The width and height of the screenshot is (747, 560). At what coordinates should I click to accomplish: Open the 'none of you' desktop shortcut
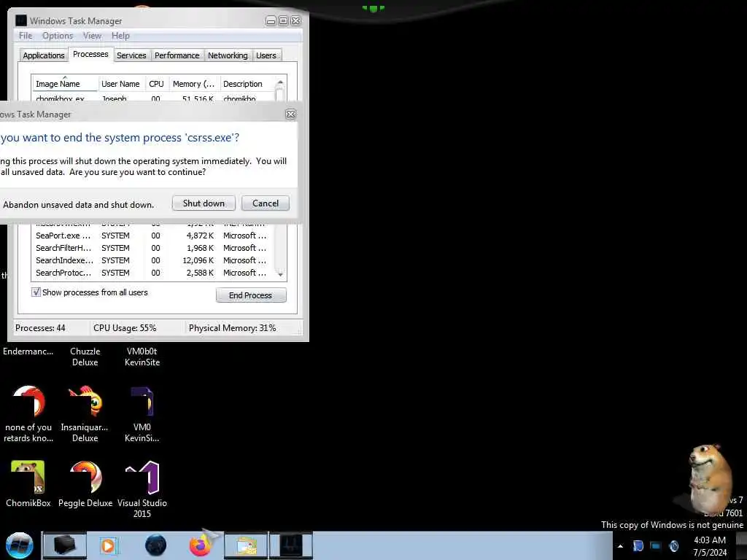tap(28, 414)
